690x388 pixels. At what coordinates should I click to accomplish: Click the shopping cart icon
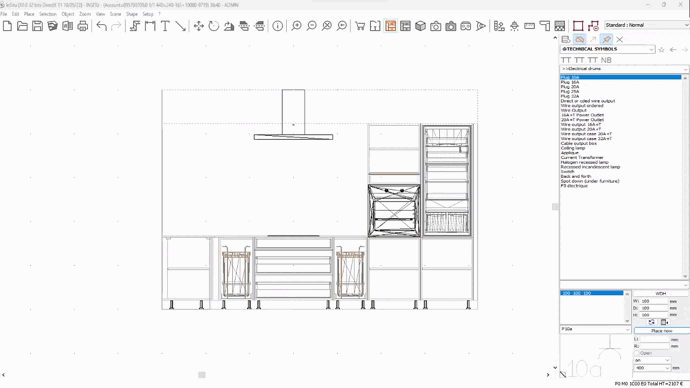pos(360,26)
